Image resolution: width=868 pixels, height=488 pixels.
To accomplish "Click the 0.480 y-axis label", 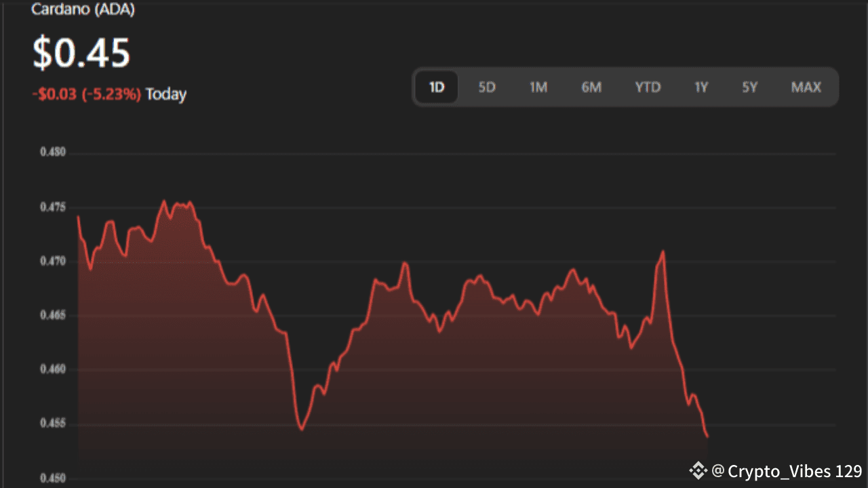I will tap(52, 152).
